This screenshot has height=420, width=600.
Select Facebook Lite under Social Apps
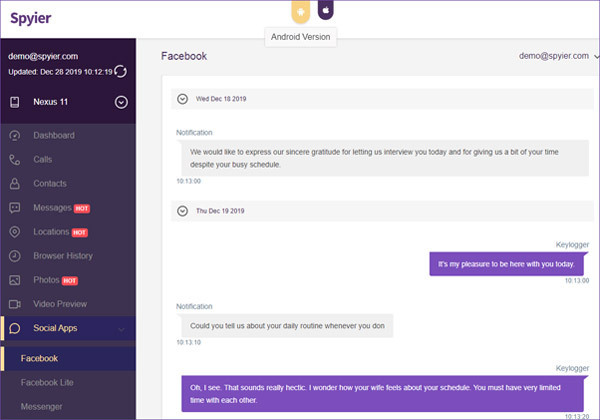click(49, 382)
